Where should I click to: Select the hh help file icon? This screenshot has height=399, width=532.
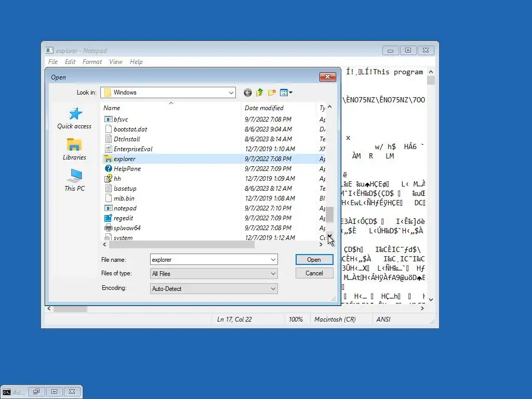tap(108, 179)
